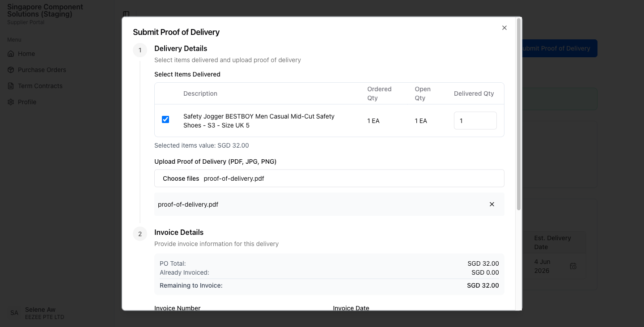
Task: Remove the proof-of-delivery.pdf attachment
Action: (x=492, y=204)
